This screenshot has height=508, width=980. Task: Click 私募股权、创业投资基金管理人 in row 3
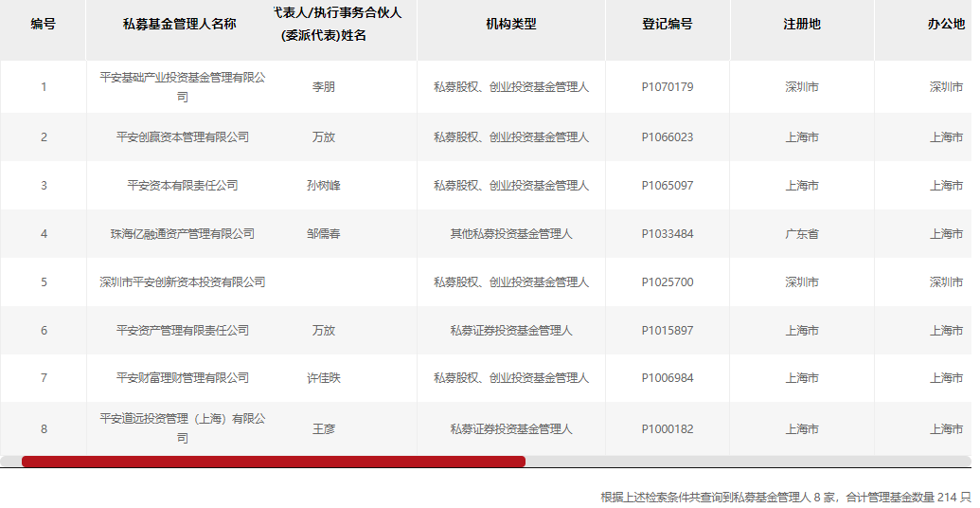511,185
